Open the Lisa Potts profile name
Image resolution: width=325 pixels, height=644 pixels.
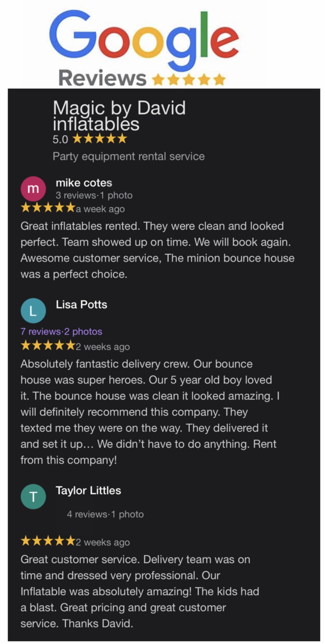81,304
